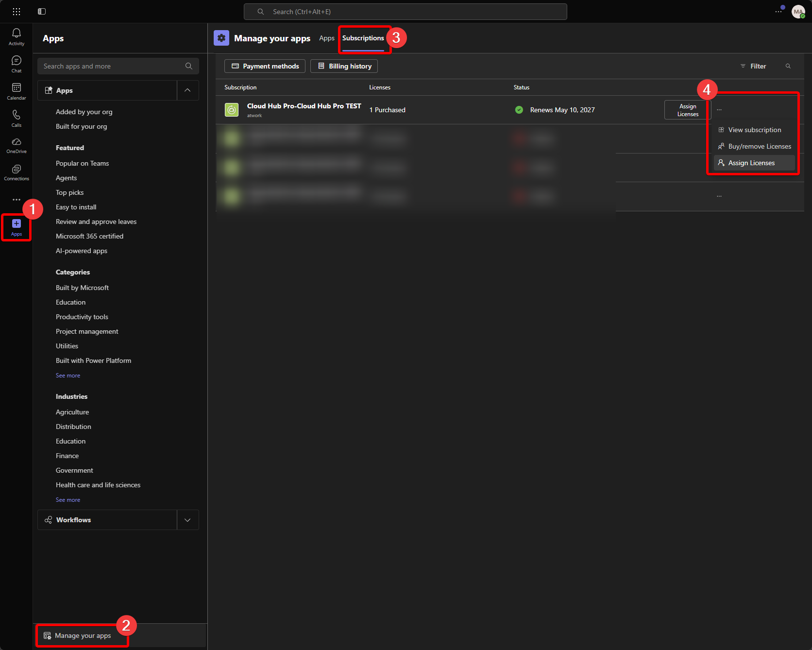Open Utilities category

tap(67, 346)
